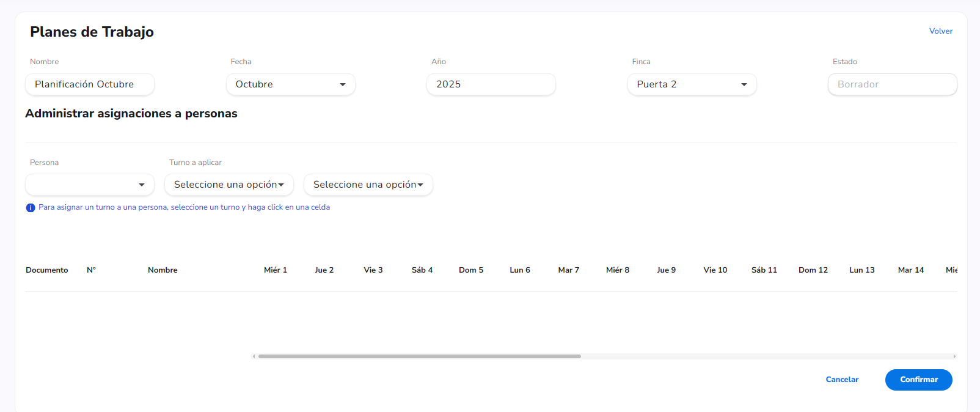Click the scrollbar left arrow
Viewport: 980px width, 412px height.
[254, 356]
